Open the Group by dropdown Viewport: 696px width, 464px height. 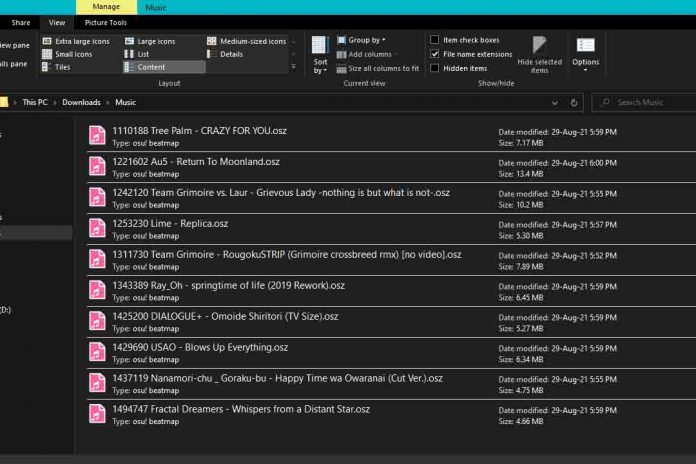point(361,40)
